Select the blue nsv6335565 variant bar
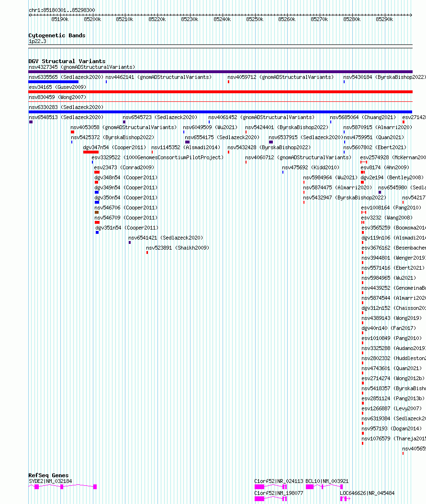426x504 pixels. 54,82
